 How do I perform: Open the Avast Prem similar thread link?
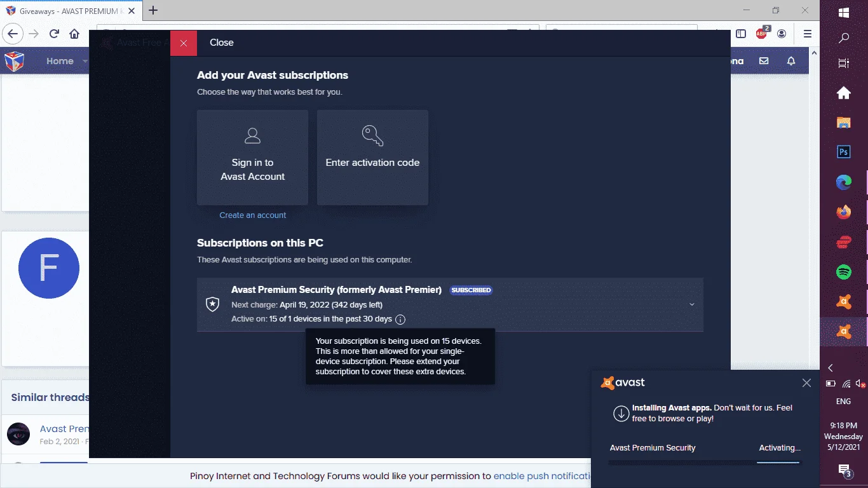pyautogui.click(x=64, y=429)
